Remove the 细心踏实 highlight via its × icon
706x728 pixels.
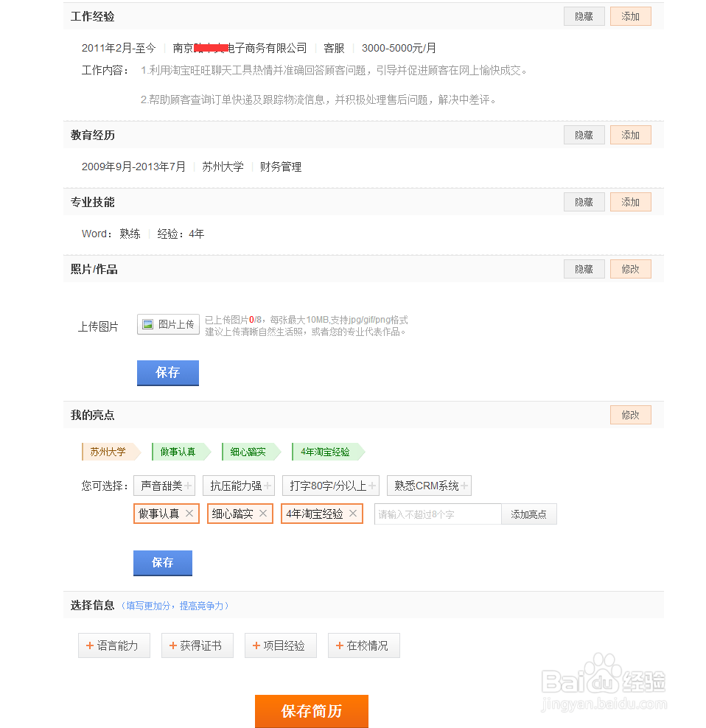coord(264,514)
